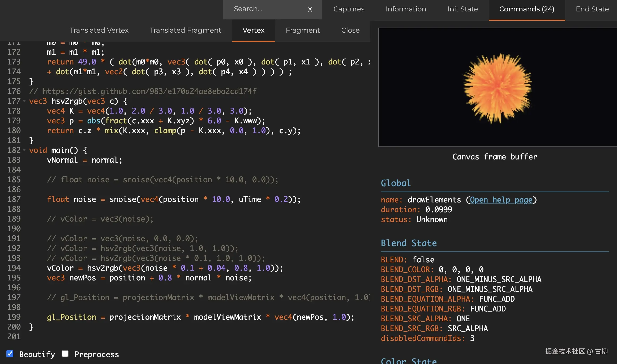Click the canvas frame buffer preview image
The image size is (617, 364).
tap(497, 87)
